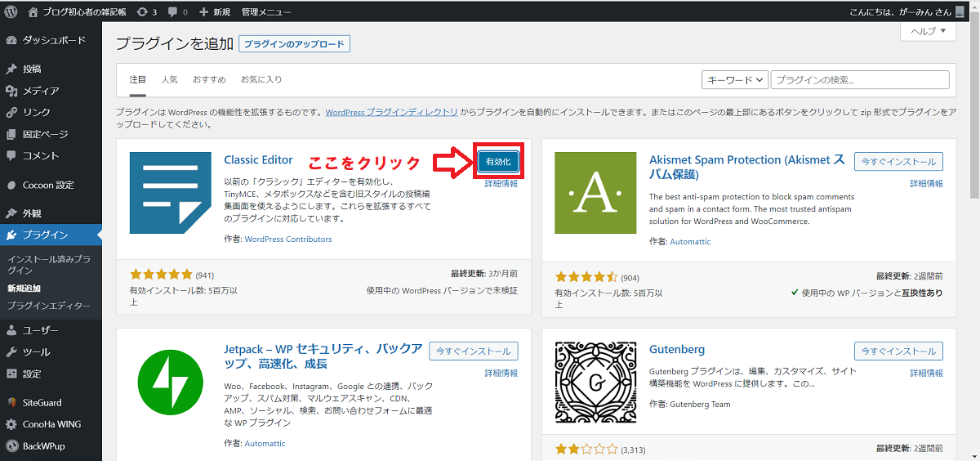The width and height of the screenshot is (980, 461).
Task: Open the comments bubble icon showing 0
Action: 178,12
